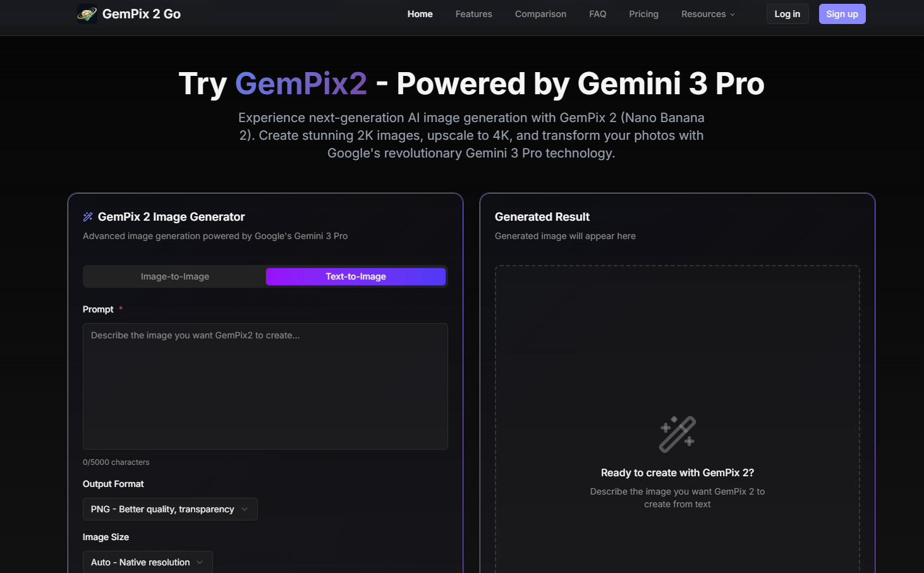The height and width of the screenshot is (573, 924).
Task: Click the wand icon in the Generated Result placeholder
Action: point(677,433)
